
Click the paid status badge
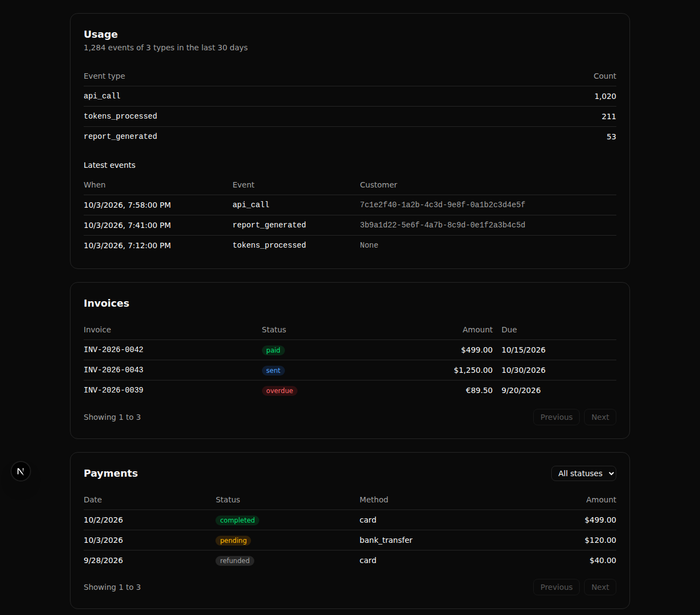pyautogui.click(x=273, y=350)
